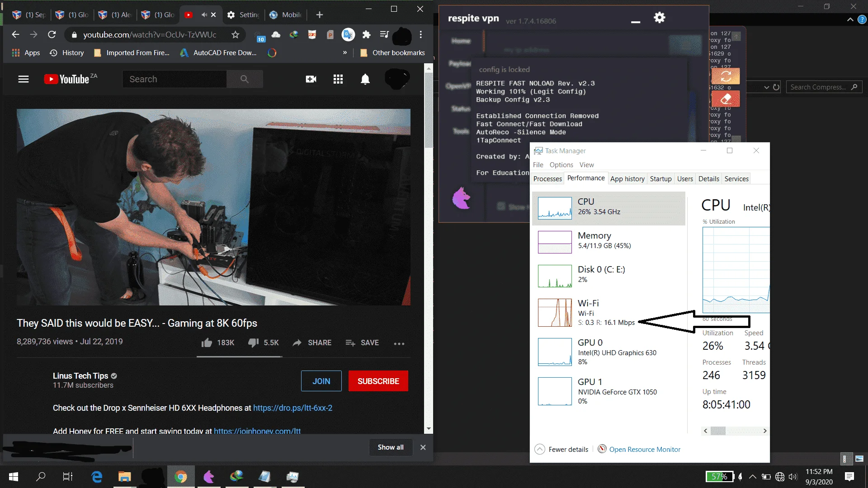
Task: Expand hidden bookmarks double chevron
Action: 345,52
